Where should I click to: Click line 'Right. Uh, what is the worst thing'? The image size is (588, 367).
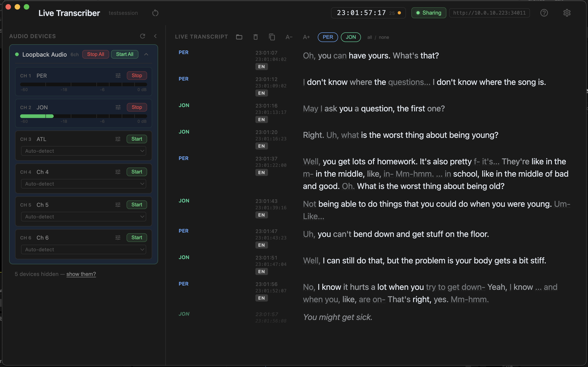[400, 135]
